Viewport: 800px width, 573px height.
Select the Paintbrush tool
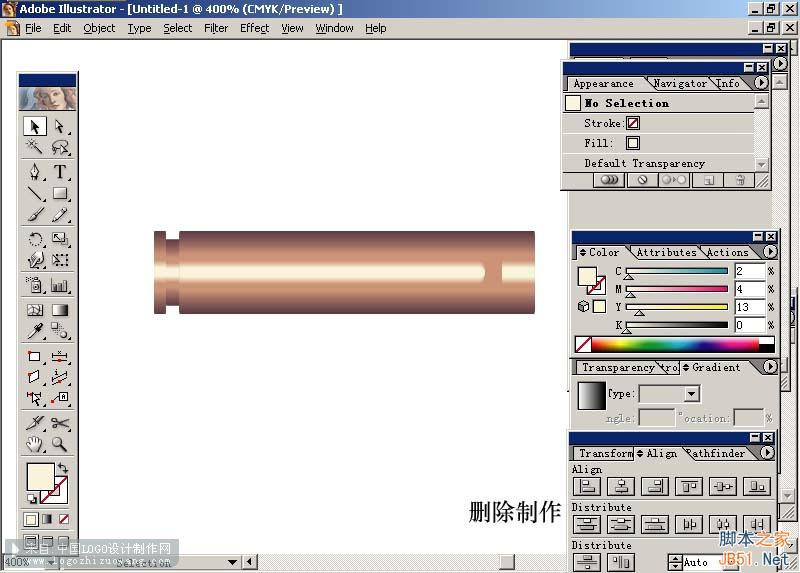click(x=35, y=215)
